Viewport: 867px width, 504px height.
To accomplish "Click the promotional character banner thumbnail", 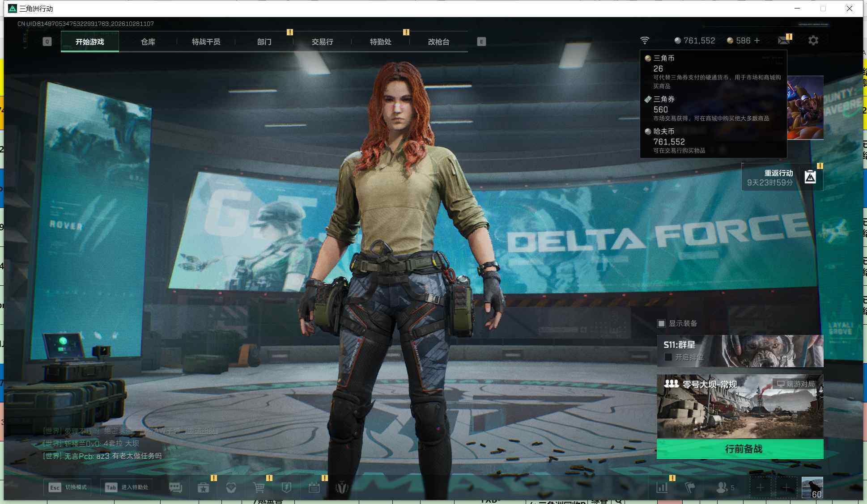I will click(805, 108).
